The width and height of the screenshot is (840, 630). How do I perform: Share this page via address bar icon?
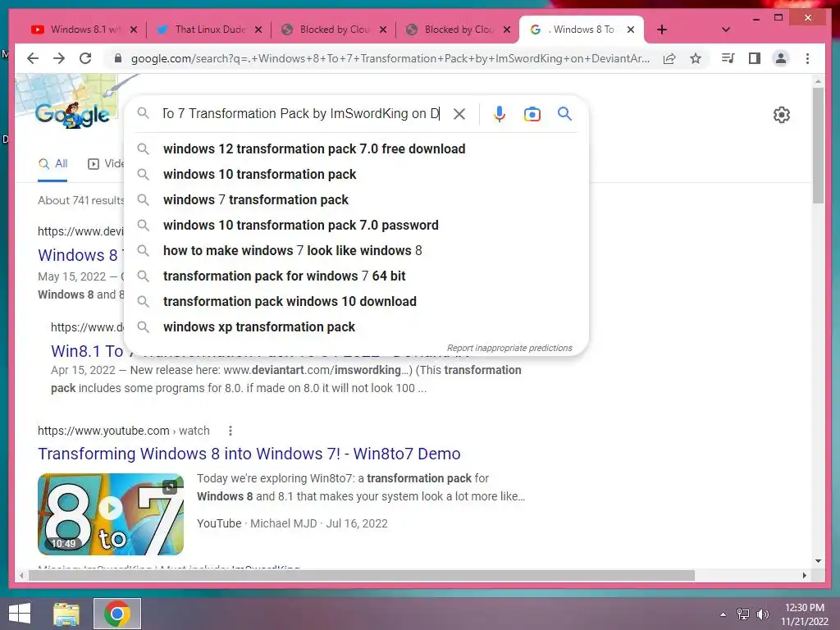(669, 58)
